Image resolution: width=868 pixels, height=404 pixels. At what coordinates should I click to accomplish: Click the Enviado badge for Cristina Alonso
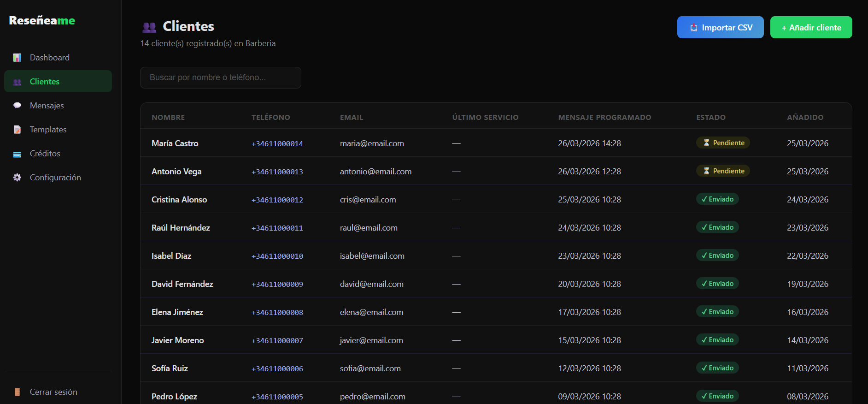coord(717,199)
